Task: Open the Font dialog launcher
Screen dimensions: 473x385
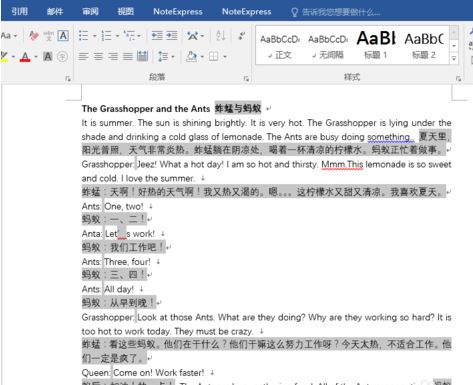Action: 68,79
